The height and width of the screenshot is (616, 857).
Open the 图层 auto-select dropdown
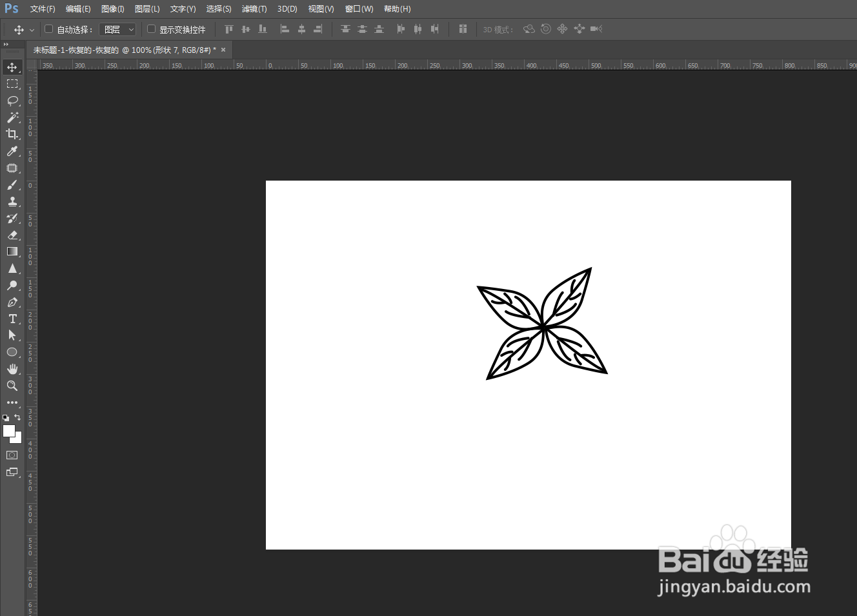(x=119, y=30)
